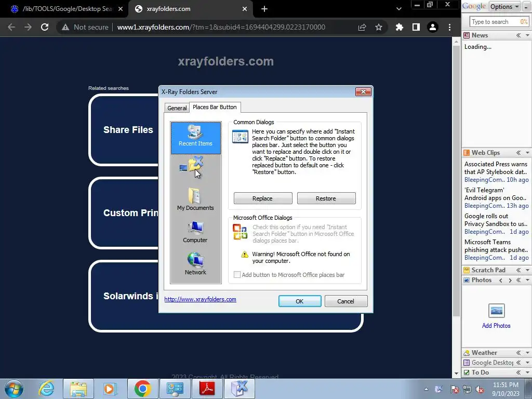Show previous photo in Photos gadget
This screenshot has height=399, width=532.
click(501, 280)
